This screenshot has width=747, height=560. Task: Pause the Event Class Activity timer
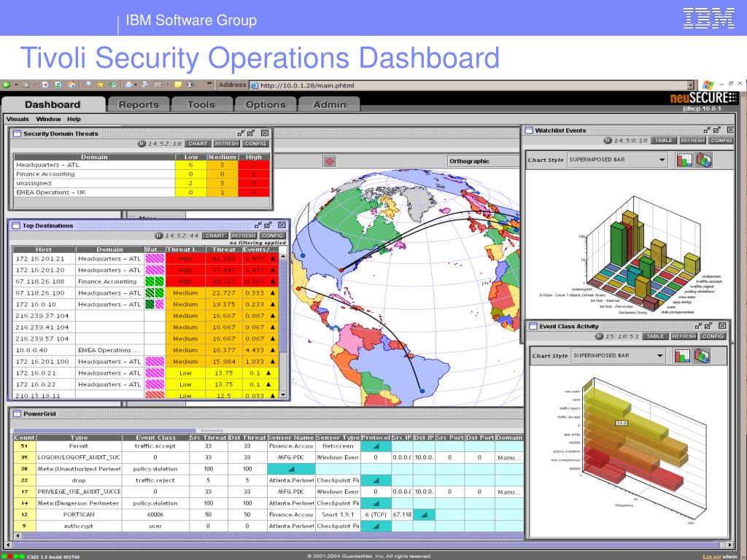point(600,336)
